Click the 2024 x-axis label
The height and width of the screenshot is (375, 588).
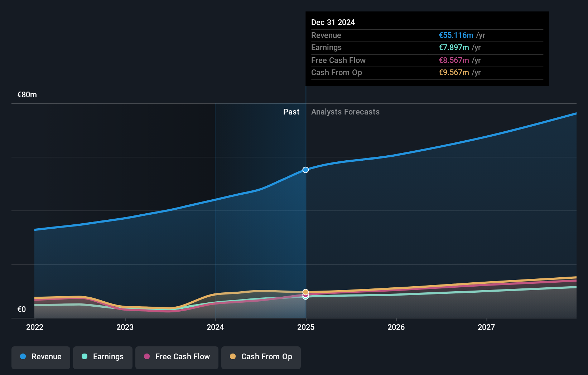click(x=215, y=327)
